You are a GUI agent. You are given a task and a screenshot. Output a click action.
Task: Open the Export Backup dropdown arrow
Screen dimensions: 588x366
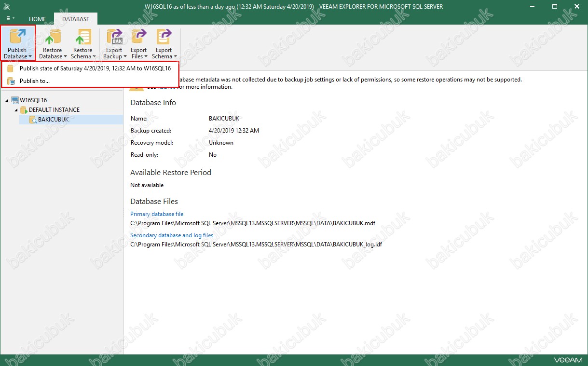125,57
